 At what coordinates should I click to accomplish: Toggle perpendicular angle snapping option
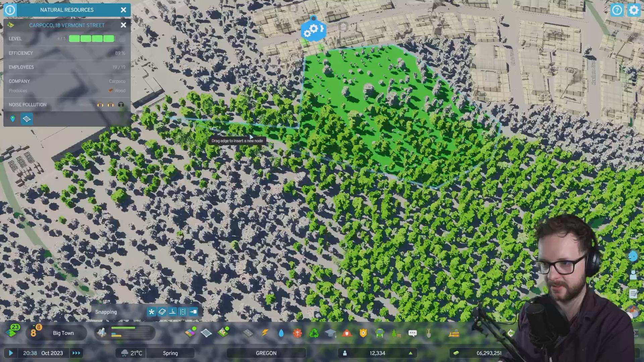[172, 312]
